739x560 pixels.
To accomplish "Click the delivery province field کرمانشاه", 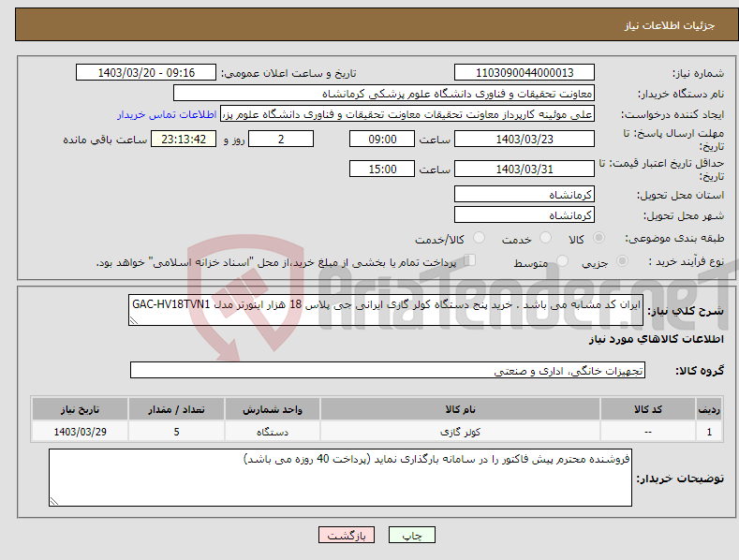I will [525, 194].
